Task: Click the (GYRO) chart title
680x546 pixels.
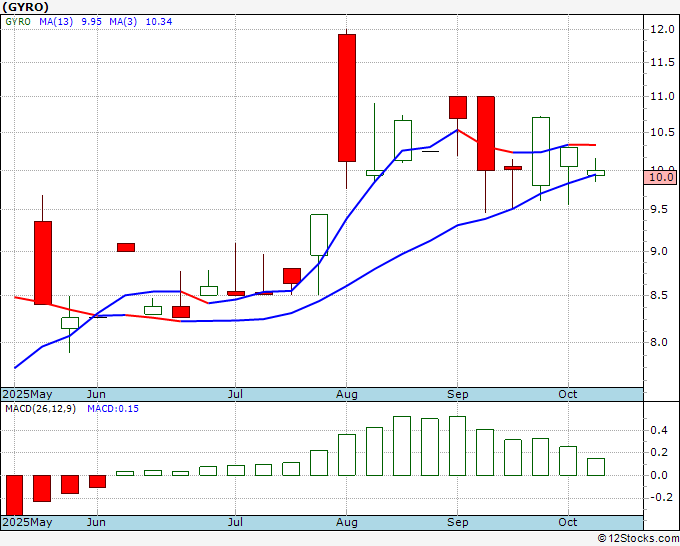Action: (25, 7)
